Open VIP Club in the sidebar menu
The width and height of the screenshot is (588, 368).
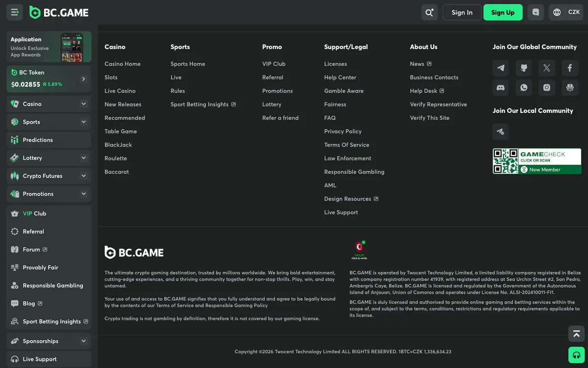pyautogui.click(x=49, y=213)
